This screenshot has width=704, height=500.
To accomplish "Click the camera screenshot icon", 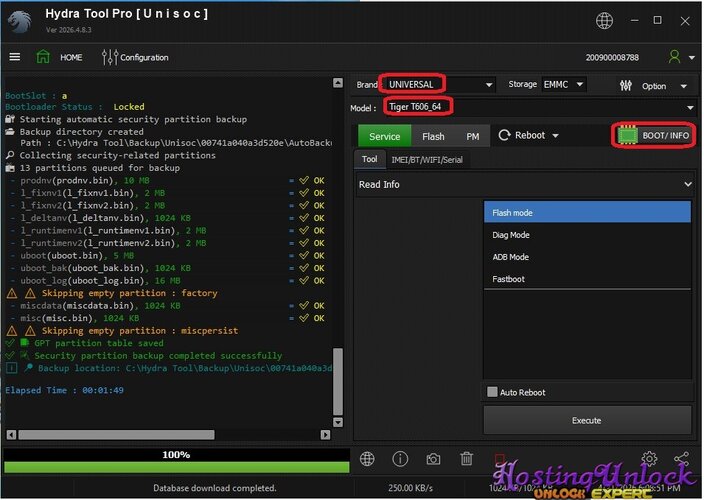I will coord(433,459).
